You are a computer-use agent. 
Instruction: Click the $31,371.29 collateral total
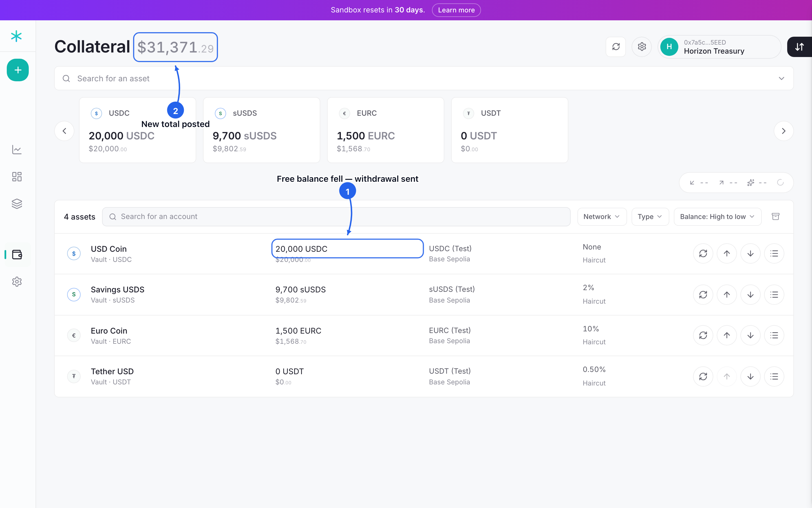click(175, 47)
